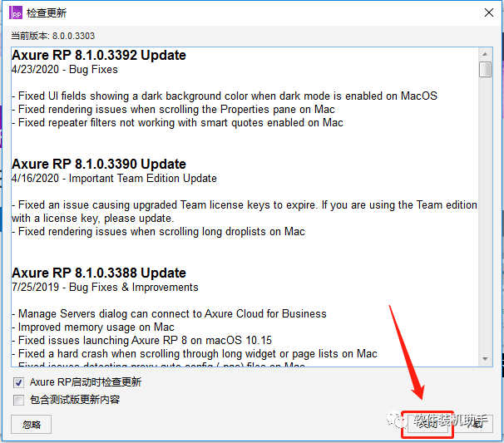The height and width of the screenshot is (443, 504).
Task: Click the 'Axure RP 8.1.0.3390 Update' heading
Action: click(99, 165)
